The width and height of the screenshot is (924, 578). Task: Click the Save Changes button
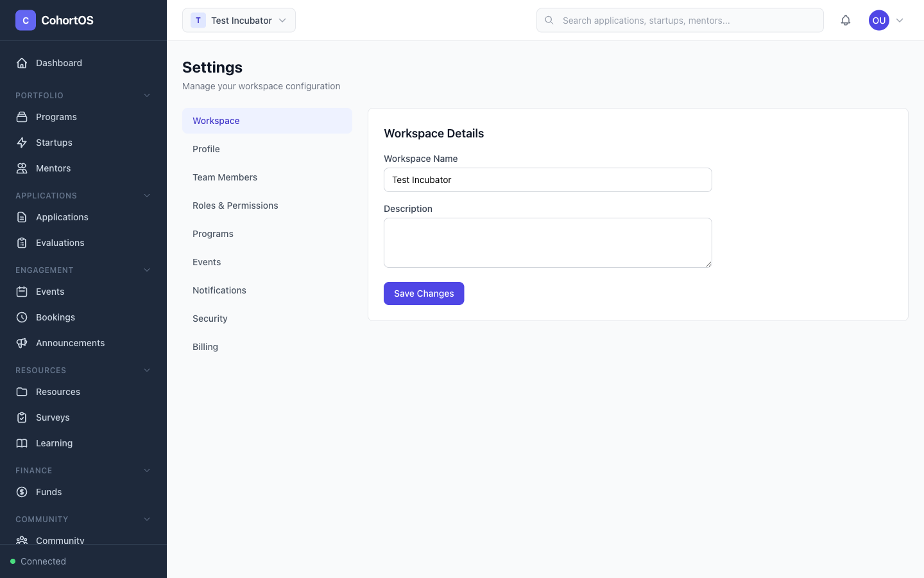click(424, 293)
